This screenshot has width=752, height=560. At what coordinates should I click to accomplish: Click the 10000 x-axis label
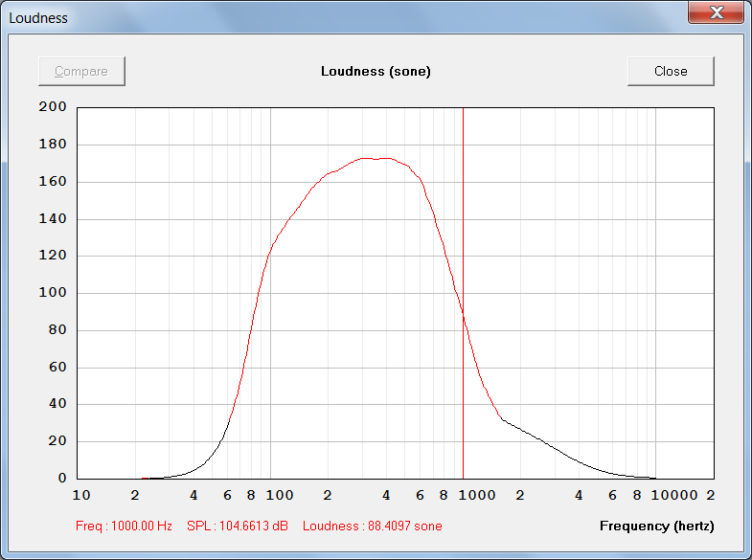tap(673, 495)
